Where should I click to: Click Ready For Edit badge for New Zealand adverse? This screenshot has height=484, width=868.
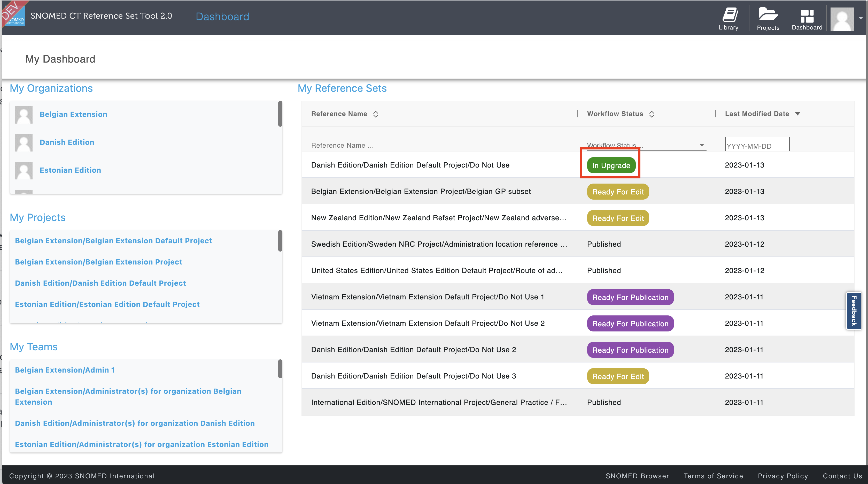point(618,218)
